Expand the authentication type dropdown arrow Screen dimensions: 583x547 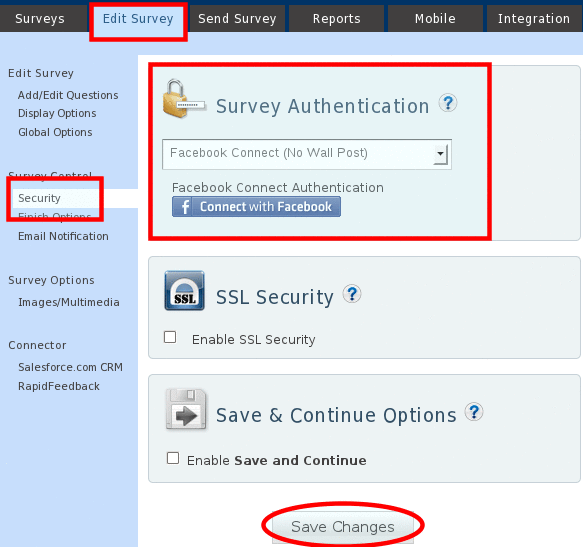tap(441, 154)
